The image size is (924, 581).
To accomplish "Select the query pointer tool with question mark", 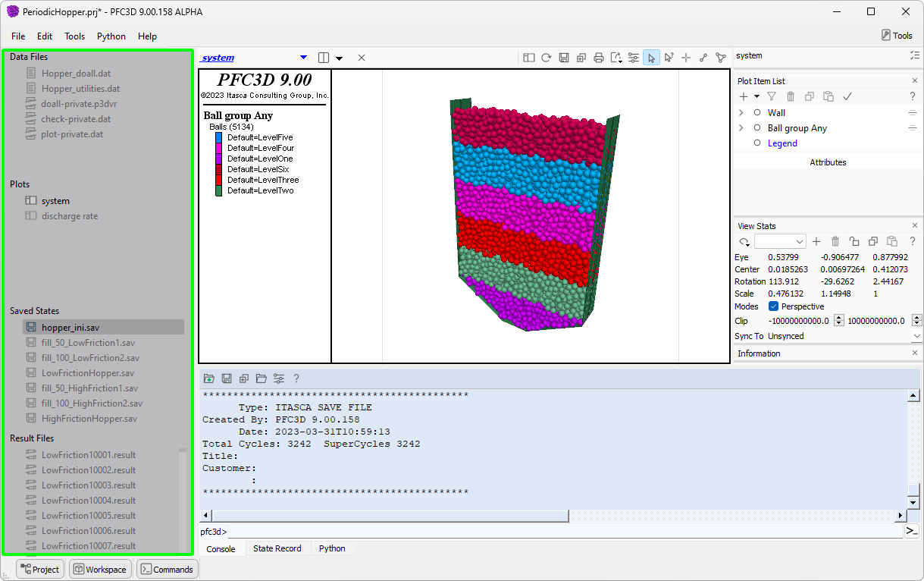I will pyautogui.click(x=669, y=58).
